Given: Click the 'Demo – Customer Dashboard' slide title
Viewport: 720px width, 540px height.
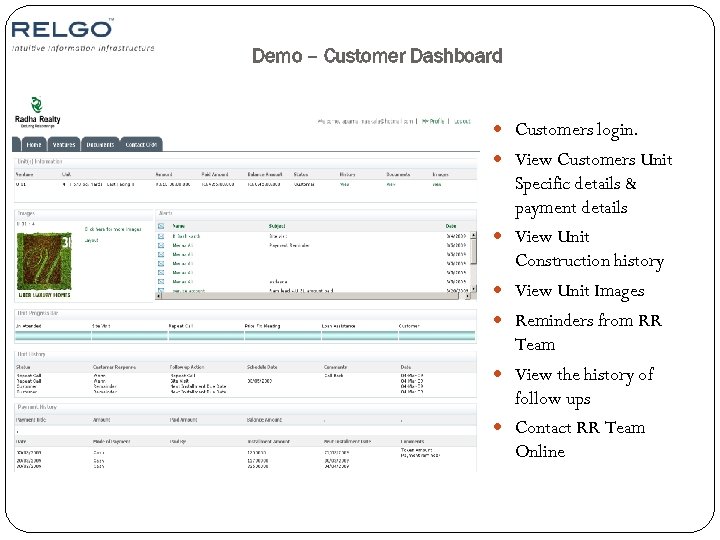Looking at the screenshot, I should tap(377, 56).
